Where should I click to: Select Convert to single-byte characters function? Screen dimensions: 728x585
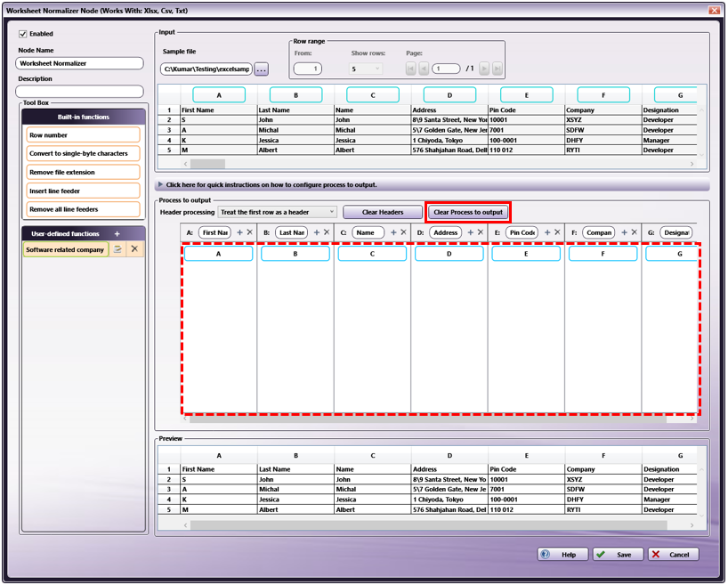point(83,153)
